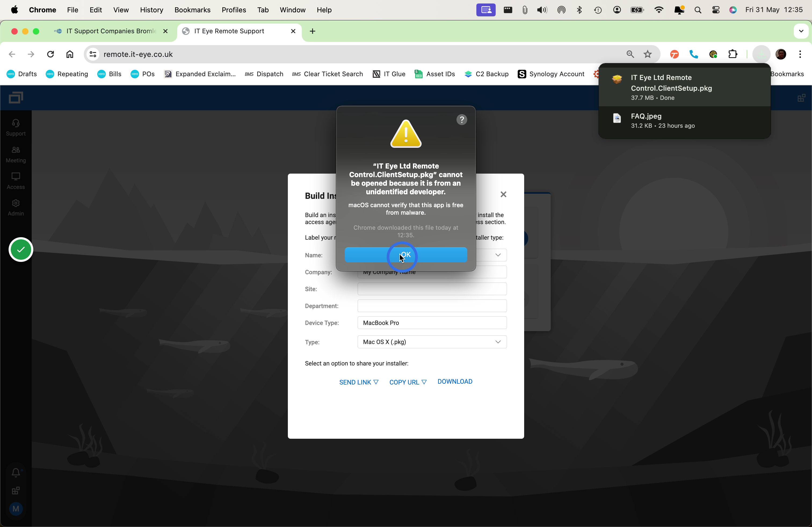The width and height of the screenshot is (812, 527).
Task: Open the Chrome File menu
Action: tap(73, 10)
